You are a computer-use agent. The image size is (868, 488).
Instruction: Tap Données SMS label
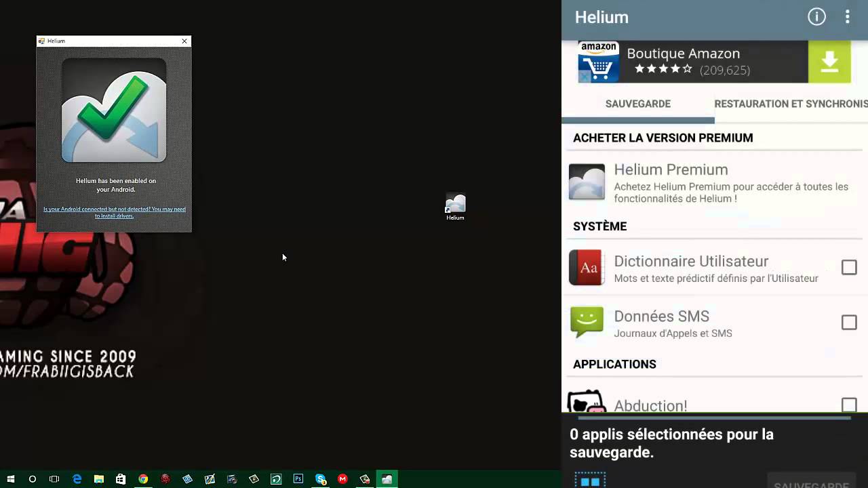tap(661, 316)
